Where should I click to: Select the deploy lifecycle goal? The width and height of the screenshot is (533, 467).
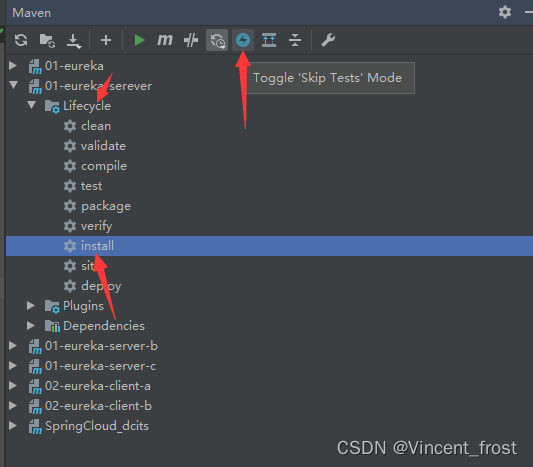tap(101, 286)
